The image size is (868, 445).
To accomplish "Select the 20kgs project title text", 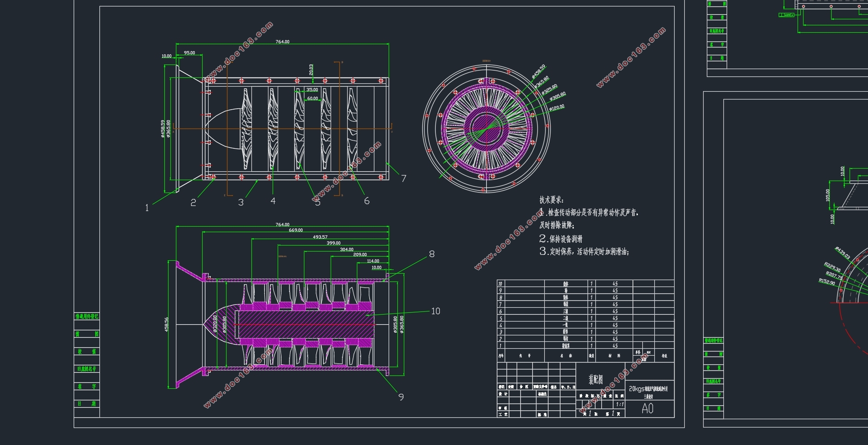I will click(648, 389).
